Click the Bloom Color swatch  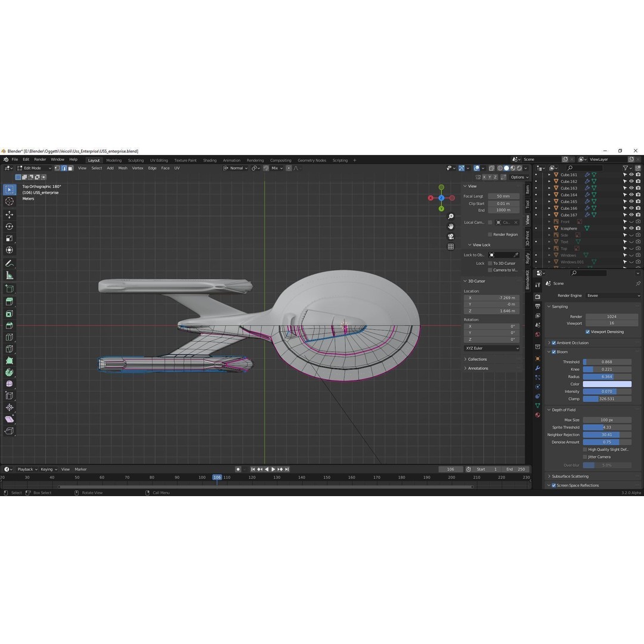(x=607, y=385)
